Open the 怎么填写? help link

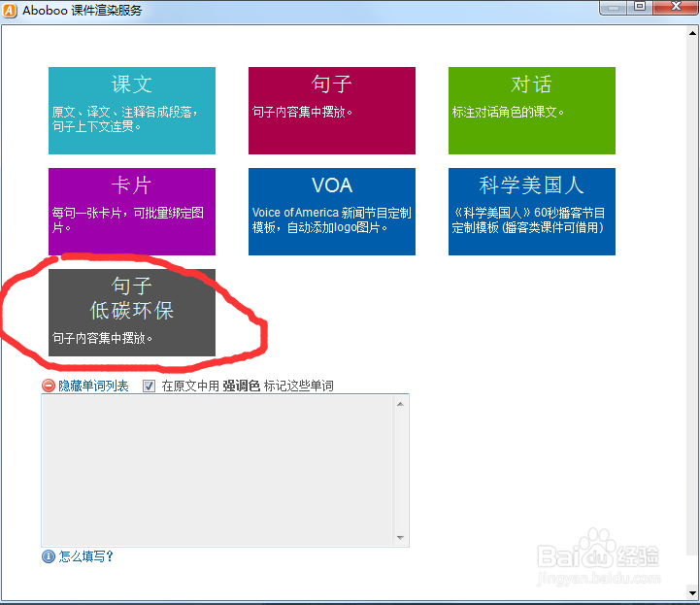pyautogui.click(x=85, y=556)
